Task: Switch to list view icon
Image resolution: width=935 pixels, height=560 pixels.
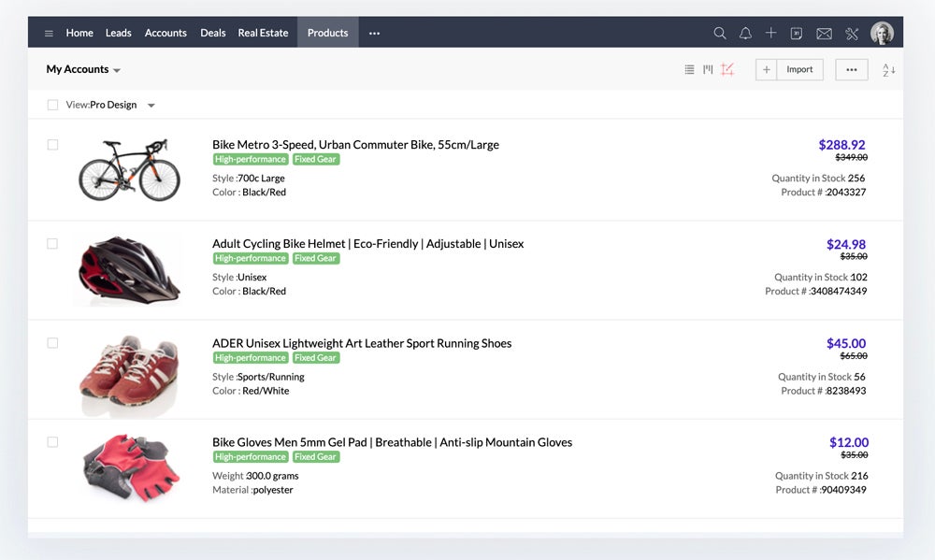Action: pyautogui.click(x=689, y=69)
